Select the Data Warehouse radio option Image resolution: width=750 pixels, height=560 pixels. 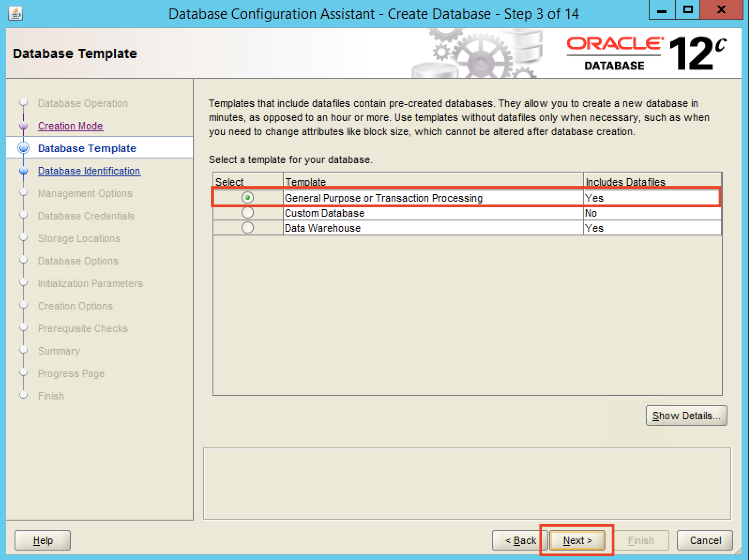coord(248,228)
